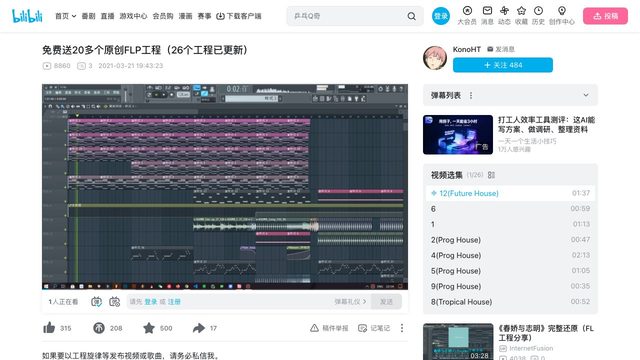Click the 登录 link in danmaku bar
640x360 pixels.
[151, 302]
